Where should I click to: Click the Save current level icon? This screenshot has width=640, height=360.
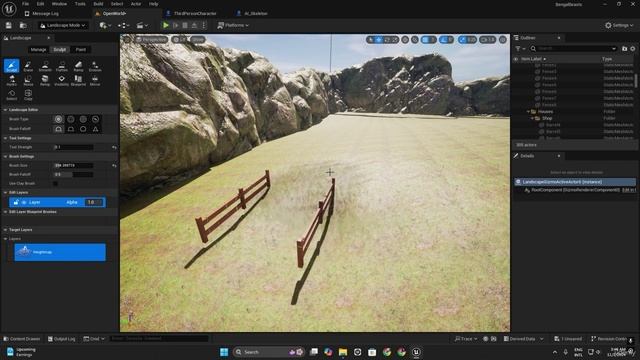(9, 25)
